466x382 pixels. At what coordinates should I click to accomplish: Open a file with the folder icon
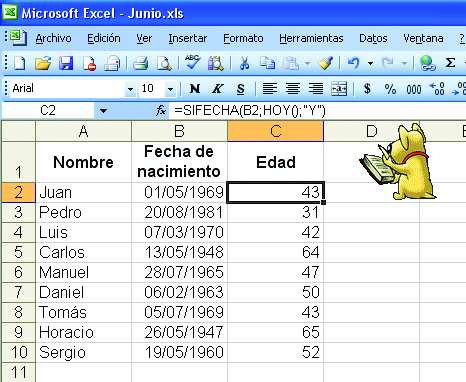pyautogui.click(x=43, y=63)
